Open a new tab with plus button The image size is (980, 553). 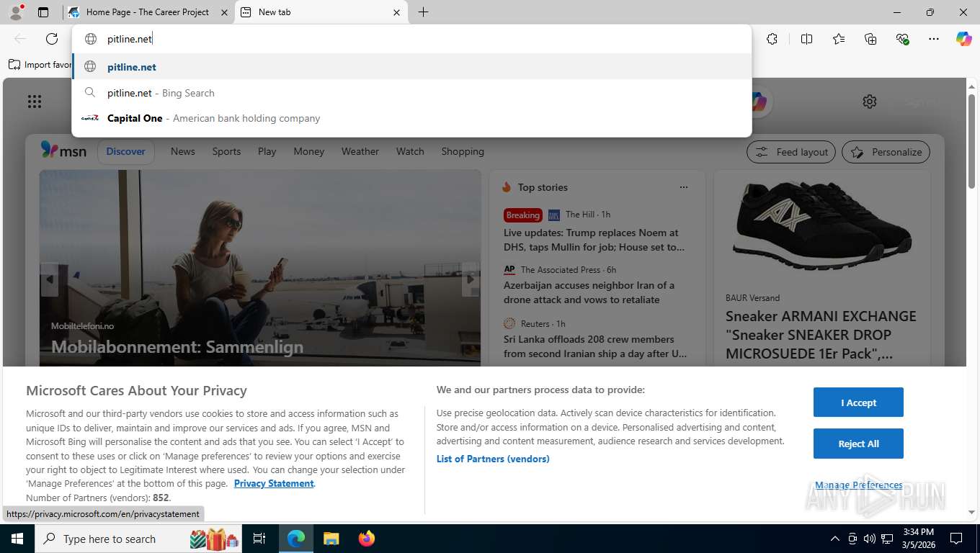(423, 12)
